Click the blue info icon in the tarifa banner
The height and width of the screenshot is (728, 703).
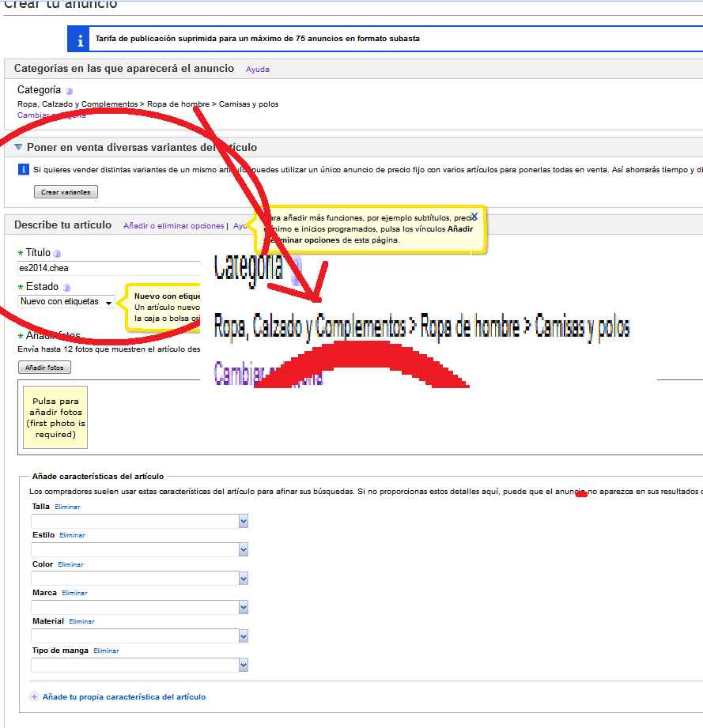tap(78, 38)
